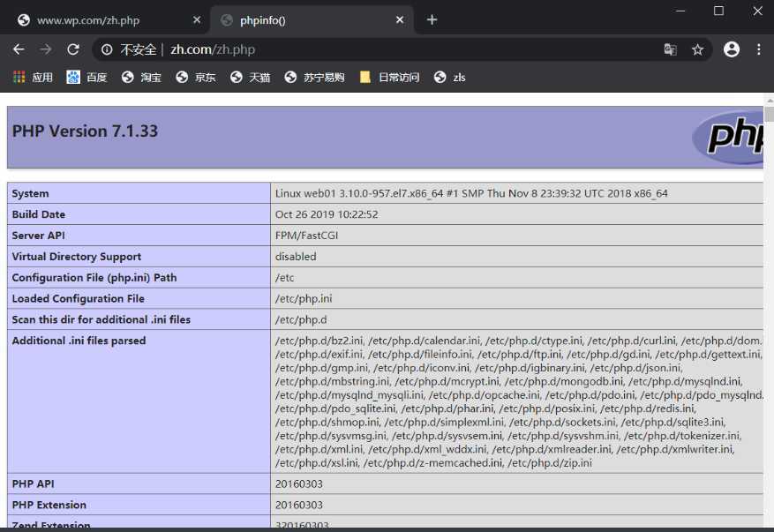The width and height of the screenshot is (774, 532).
Task: Click the page vertical scrollbar thumb
Action: (770, 113)
